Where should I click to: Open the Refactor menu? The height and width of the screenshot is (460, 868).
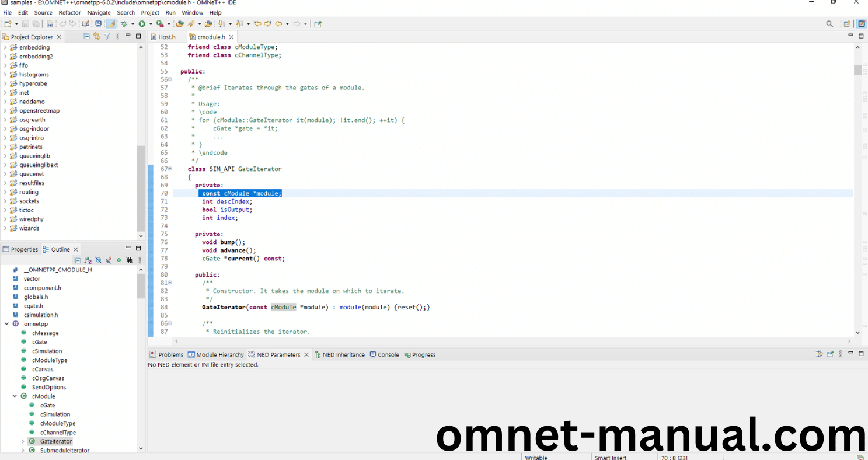pos(69,12)
